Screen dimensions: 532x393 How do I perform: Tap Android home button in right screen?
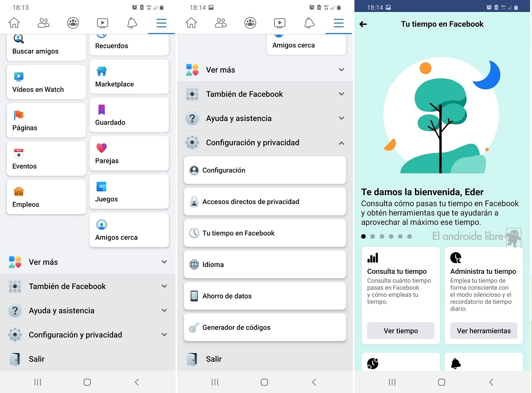(x=442, y=382)
